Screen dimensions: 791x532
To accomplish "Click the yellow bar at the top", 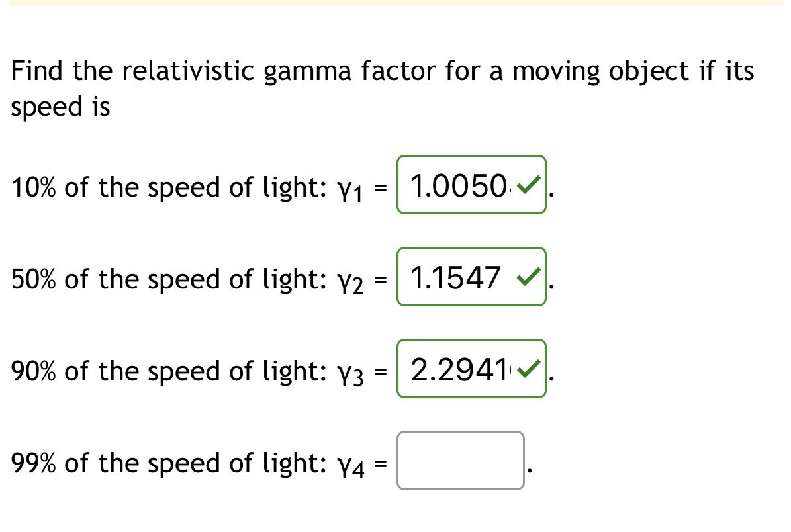I will [395, 3].
